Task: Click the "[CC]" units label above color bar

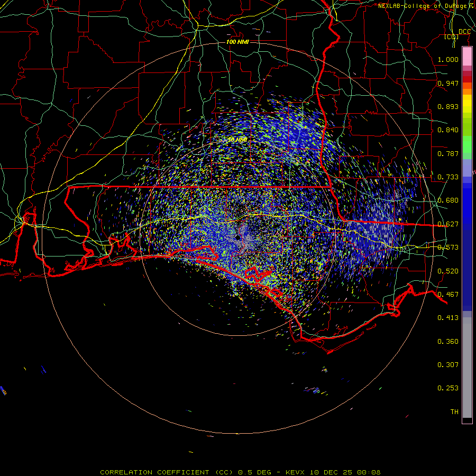Action: 452,37
